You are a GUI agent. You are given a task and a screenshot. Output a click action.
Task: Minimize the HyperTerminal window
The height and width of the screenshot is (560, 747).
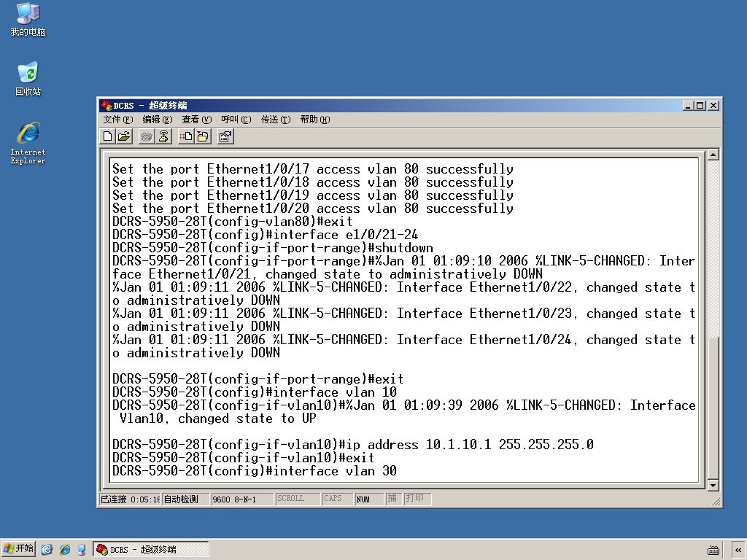688,106
